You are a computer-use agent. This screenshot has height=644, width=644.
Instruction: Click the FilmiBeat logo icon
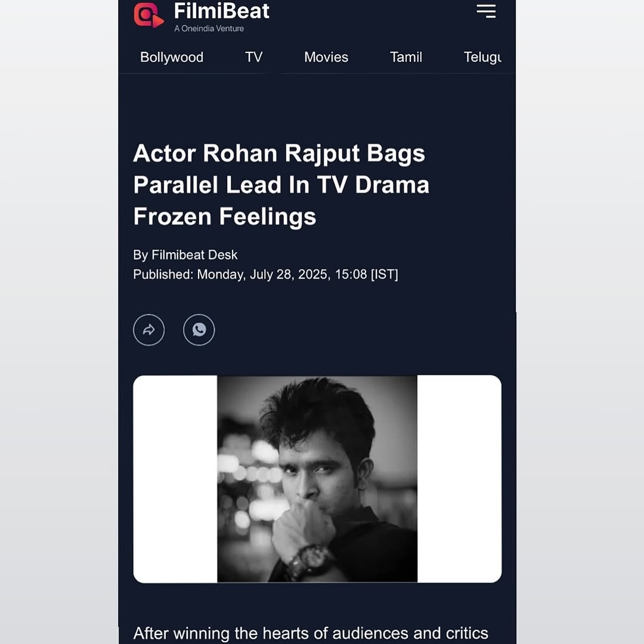point(148,15)
